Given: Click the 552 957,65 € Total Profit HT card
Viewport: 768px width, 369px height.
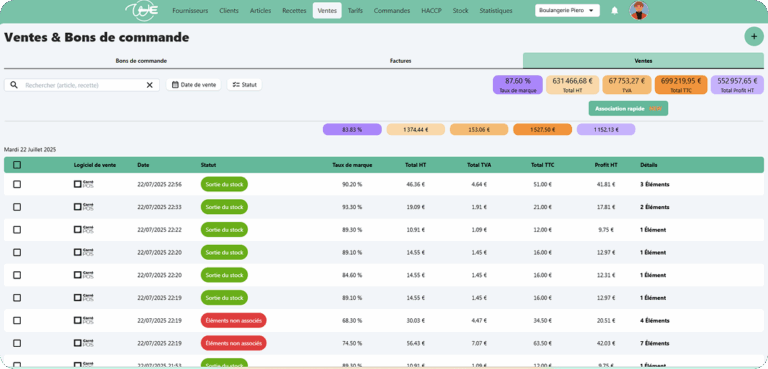Looking at the screenshot, I should click(737, 85).
